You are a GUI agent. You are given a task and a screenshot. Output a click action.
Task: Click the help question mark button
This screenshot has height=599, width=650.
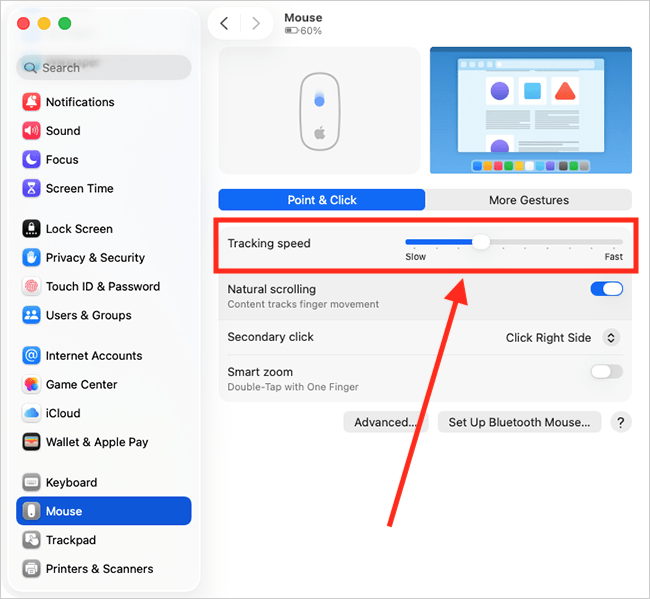click(x=621, y=422)
